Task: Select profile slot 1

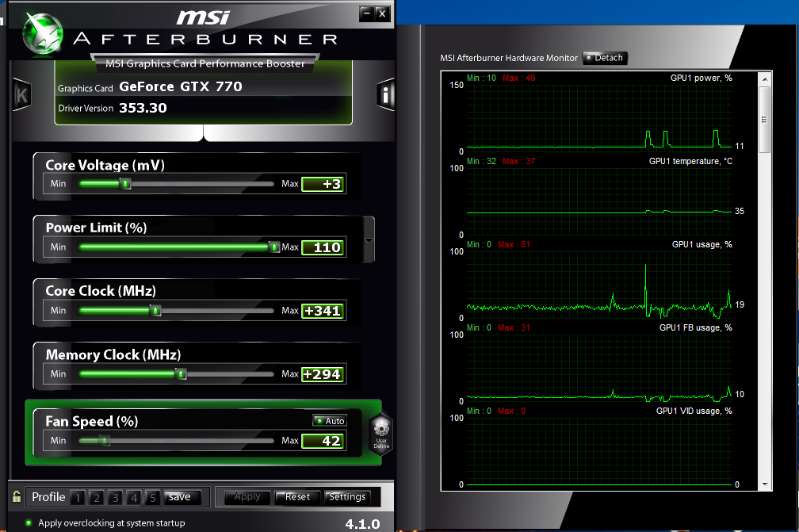Action: point(78,497)
